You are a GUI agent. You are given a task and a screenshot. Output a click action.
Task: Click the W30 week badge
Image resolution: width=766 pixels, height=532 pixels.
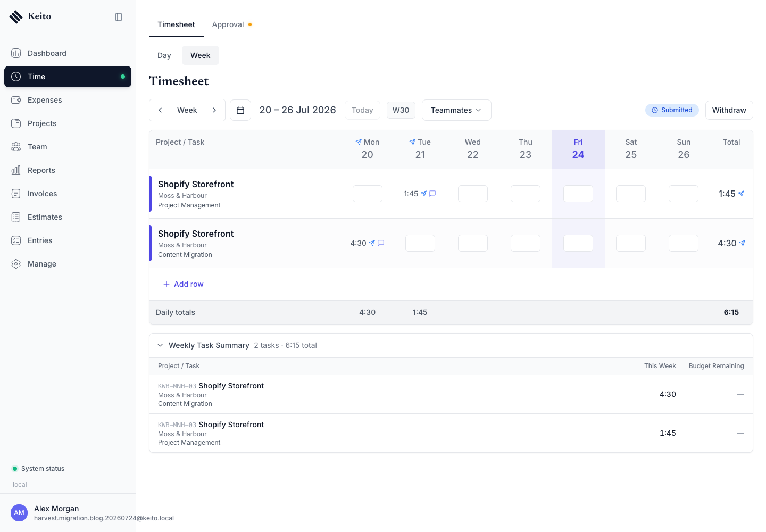coord(401,110)
